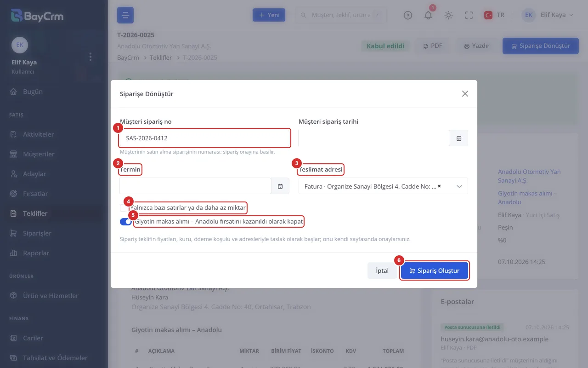Open calendar picker for Müşteri sipariş tarihi
Viewport: 588px width, 368px height.
point(459,138)
